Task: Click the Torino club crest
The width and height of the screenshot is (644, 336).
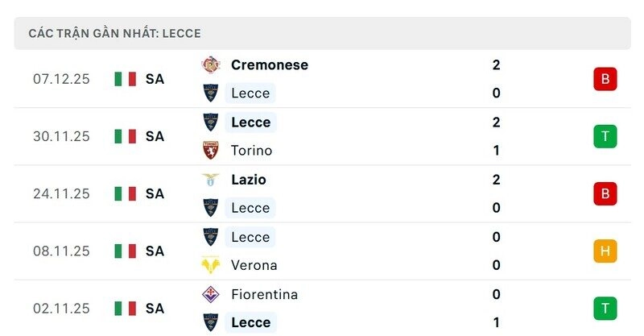Action: coord(211,150)
